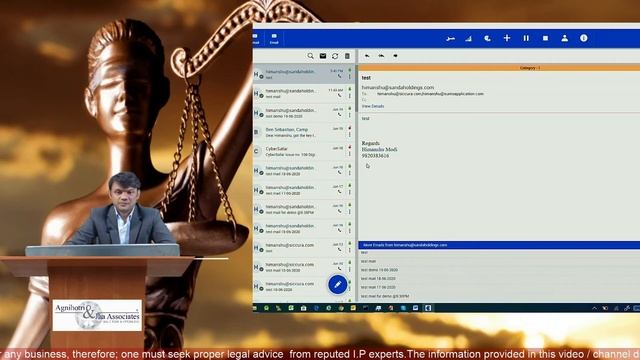Select the first email with subject test
Screen dimensions: 640x360
tap(304, 74)
